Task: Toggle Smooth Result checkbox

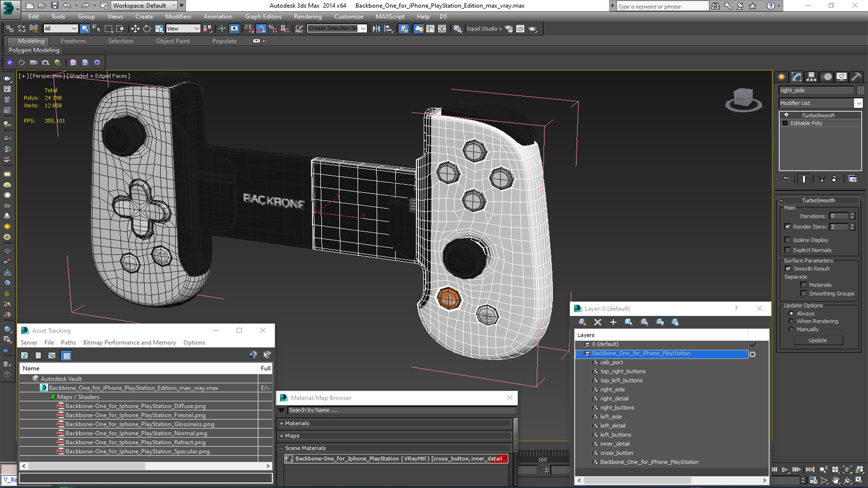Action: [788, 268]
